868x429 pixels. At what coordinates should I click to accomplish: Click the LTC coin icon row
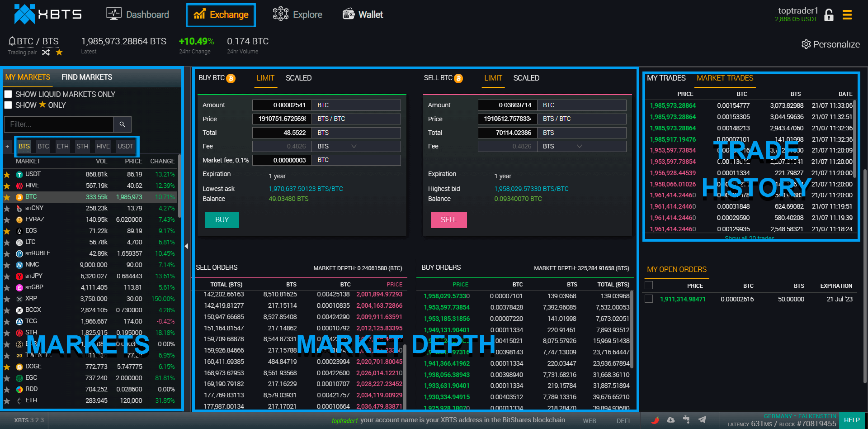tap(19, 242)
